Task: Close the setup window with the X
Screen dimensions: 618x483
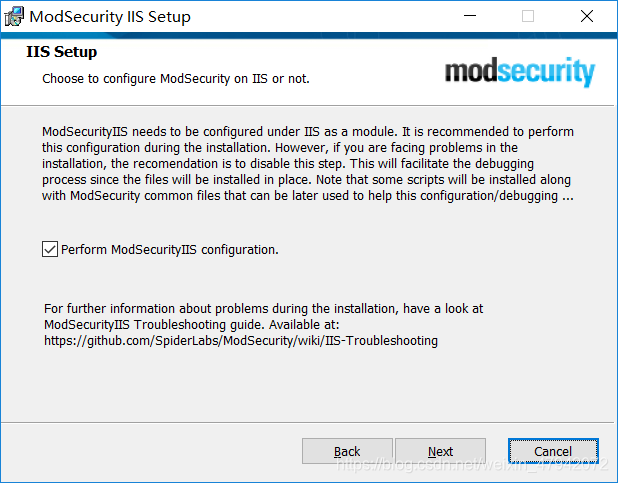Action: click(x=587, y=17)
